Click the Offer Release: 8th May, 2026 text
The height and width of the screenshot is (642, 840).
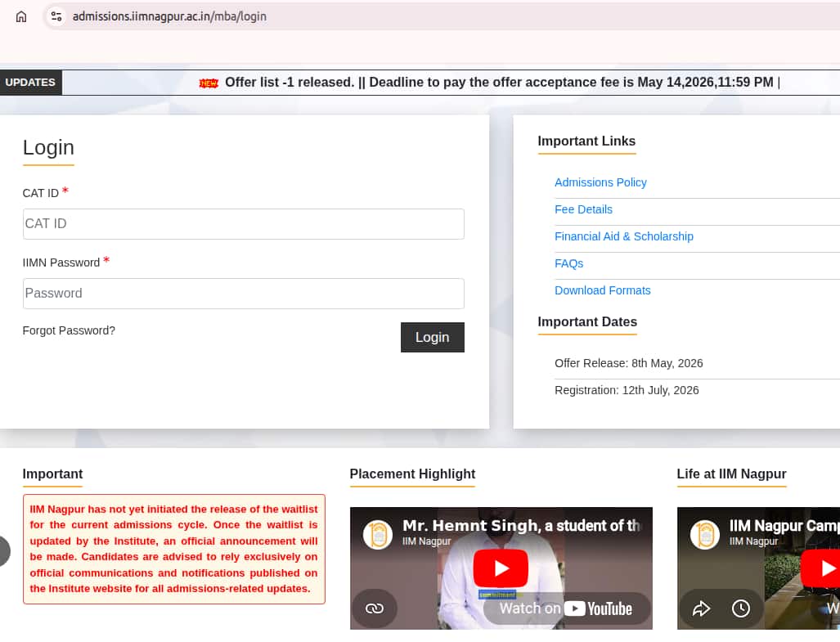[x=628, y=363]
